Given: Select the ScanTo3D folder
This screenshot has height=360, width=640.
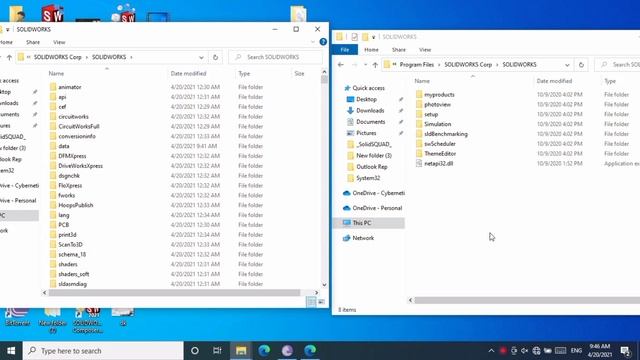Looking at the screenshot, I should pos(70,244).
